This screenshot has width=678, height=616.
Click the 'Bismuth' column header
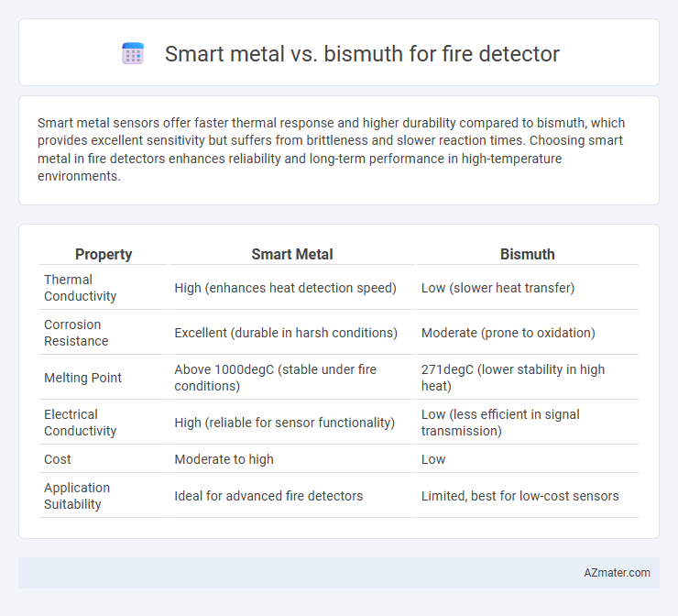527,254
